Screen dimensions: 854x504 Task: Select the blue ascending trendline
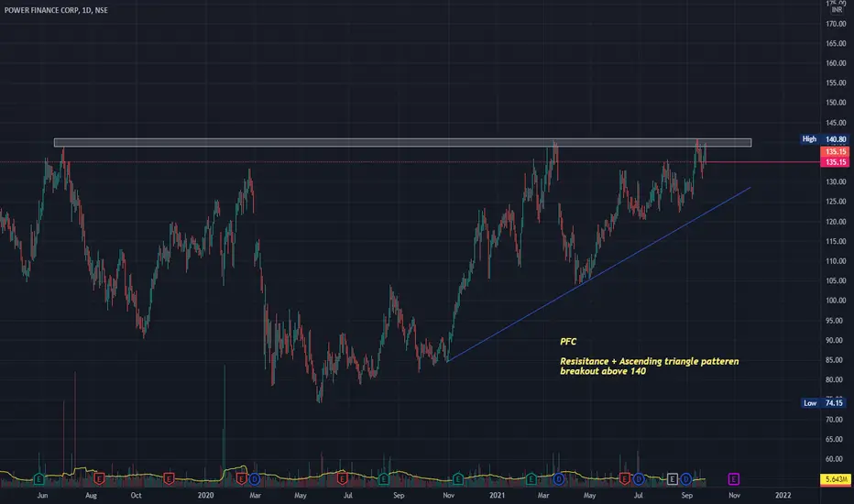click(x=599, y=274)
